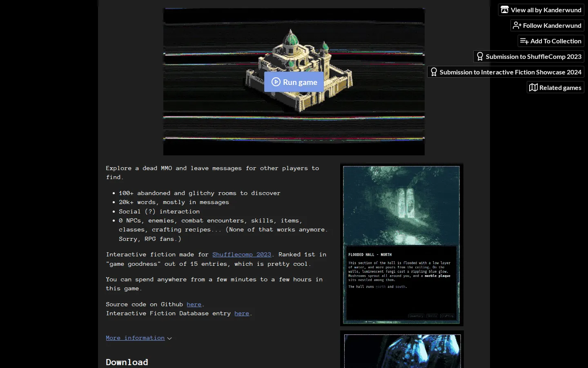Screen dimensions: 588x368
Task: Click the award ribbon icon beside Interactive Fiction Showcase 2024
Action: click(x=434, y=72)
